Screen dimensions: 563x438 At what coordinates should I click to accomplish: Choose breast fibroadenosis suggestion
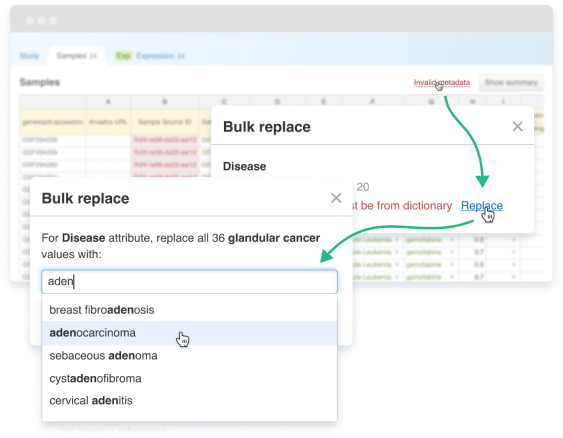[x=190, y=310]
